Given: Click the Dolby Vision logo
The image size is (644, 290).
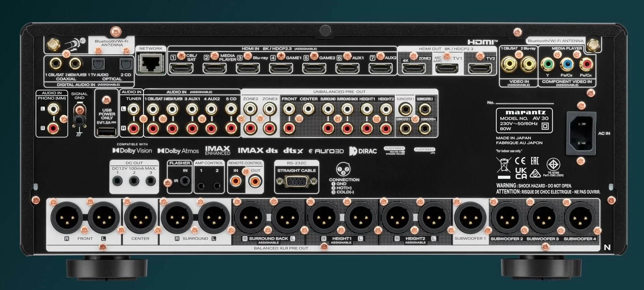Looking at the screenshot, I should [x=132, y=151].
